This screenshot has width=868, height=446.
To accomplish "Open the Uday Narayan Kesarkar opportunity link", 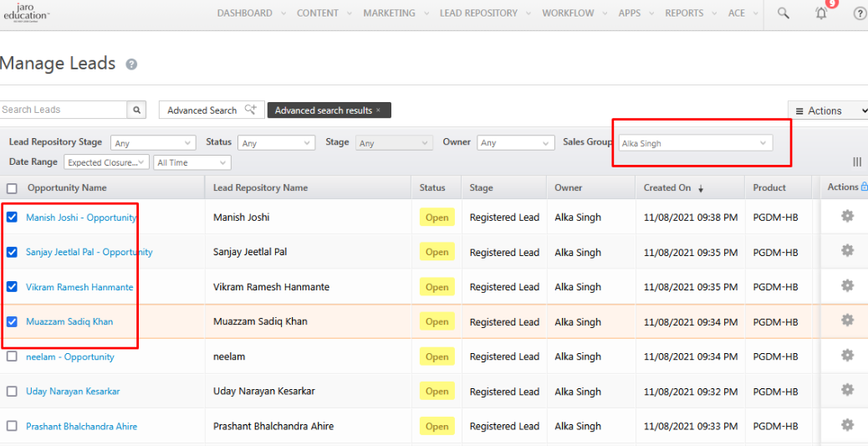I will (73, 392).
